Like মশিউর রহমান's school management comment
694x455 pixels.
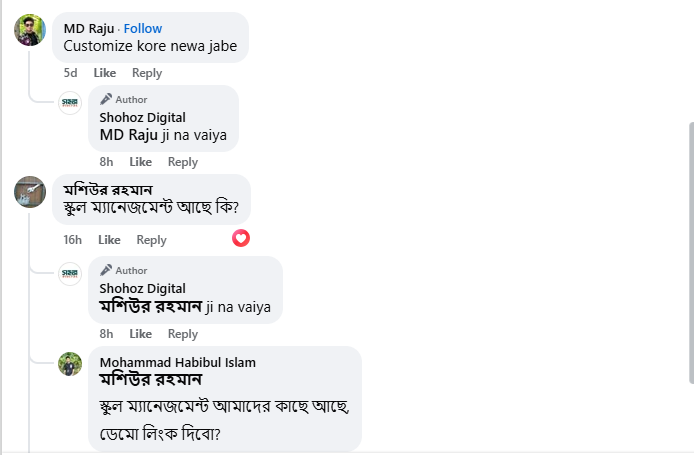pyautogui.click(x=109, y=240)
